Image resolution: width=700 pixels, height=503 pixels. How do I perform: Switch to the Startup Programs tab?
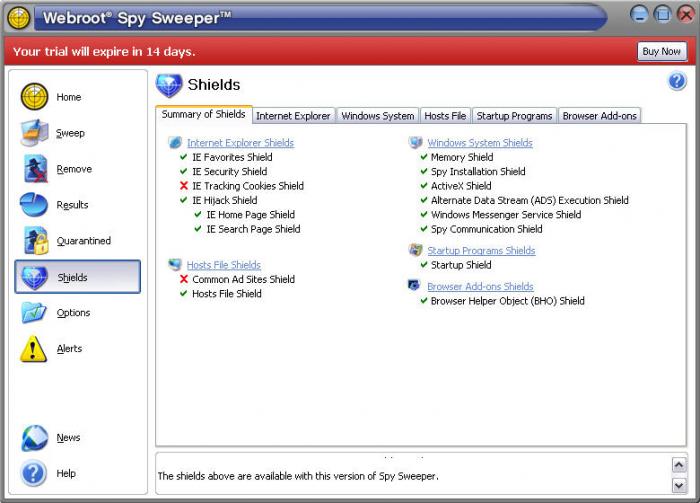[x=514, y=116]
